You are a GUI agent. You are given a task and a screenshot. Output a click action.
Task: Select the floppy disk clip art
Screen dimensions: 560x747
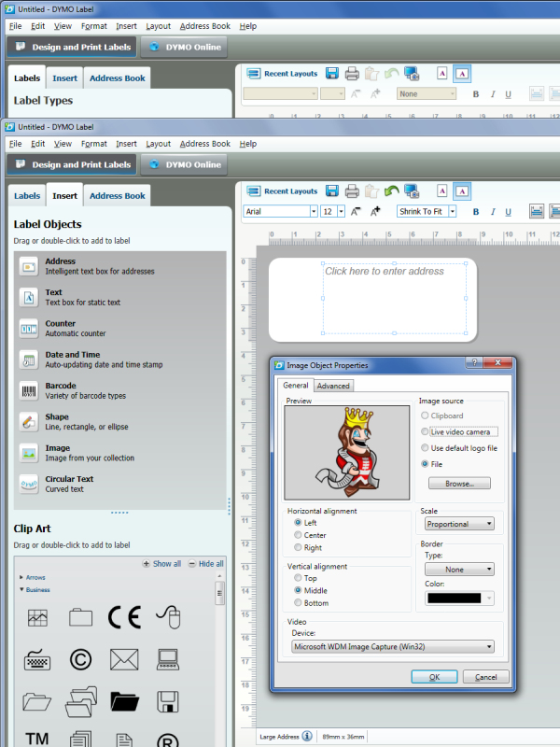click(x=168, y=702)
